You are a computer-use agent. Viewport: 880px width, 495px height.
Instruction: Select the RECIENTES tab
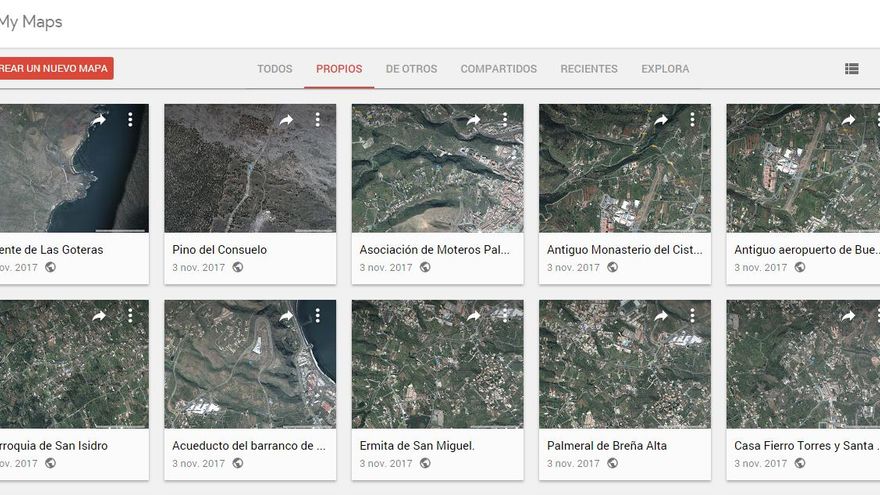coord(588,69)
